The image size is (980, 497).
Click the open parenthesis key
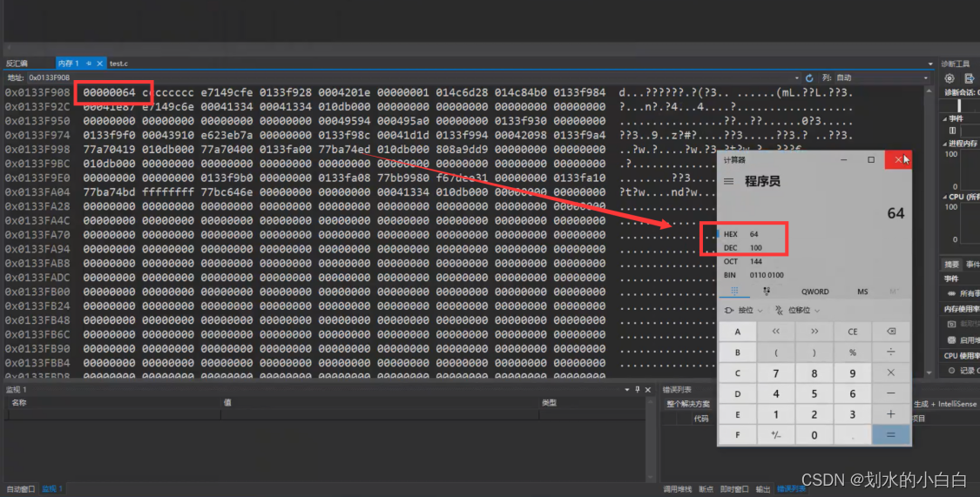(x=775, y=353)
